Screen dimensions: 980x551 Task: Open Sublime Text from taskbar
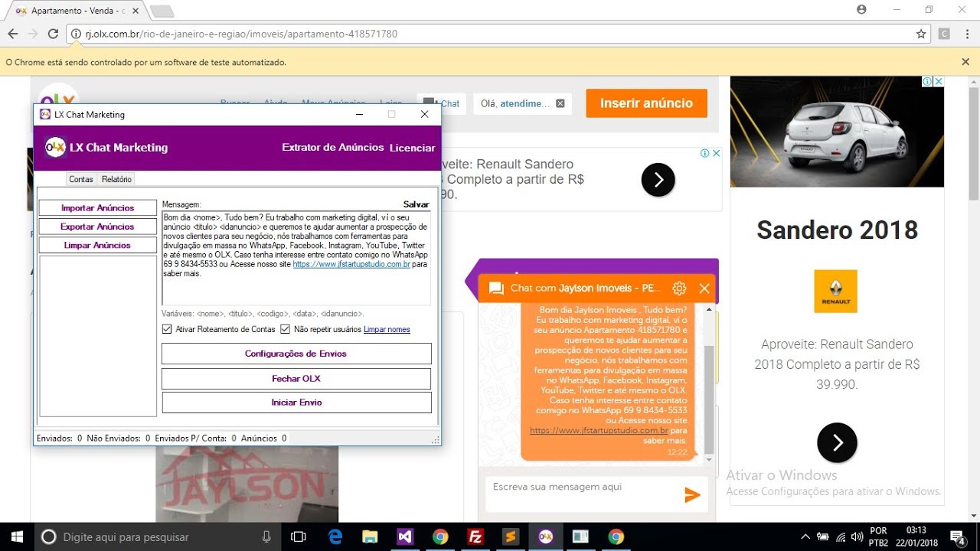click(511, 537)
